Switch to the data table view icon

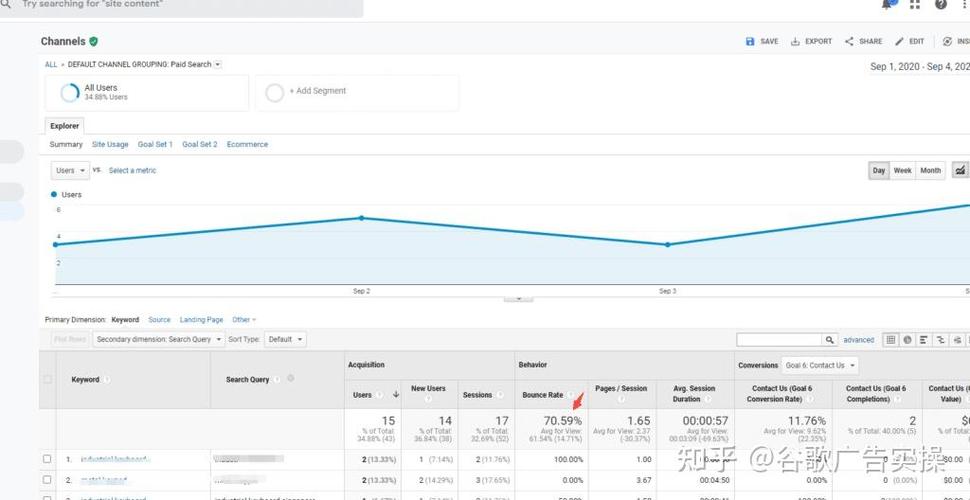(891, 340)
